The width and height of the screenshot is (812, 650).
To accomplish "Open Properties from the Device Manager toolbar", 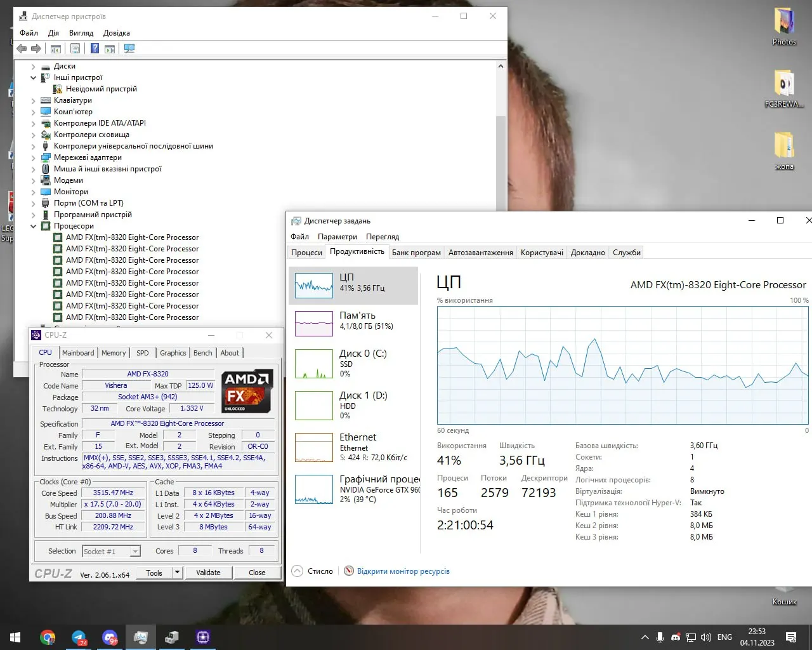I will click(75, 49).
